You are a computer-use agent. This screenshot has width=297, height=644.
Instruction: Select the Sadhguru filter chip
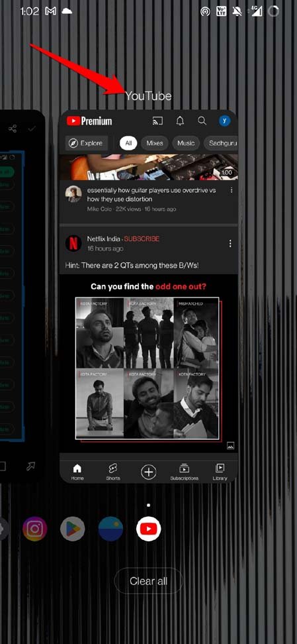point(221,143)
